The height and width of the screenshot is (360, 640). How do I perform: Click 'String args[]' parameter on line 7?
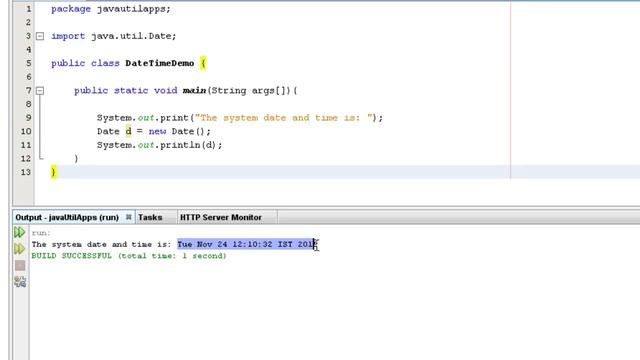tap(250, 90)
